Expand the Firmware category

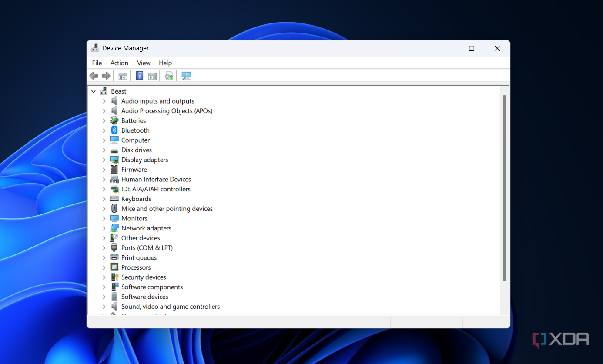(104, 170)
